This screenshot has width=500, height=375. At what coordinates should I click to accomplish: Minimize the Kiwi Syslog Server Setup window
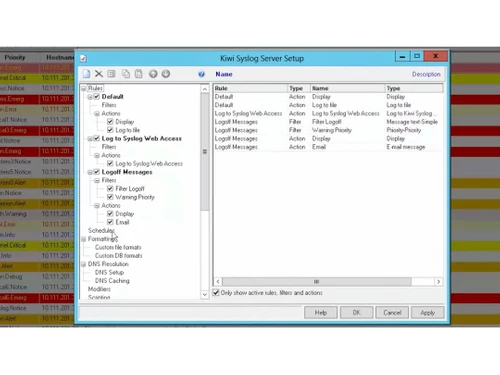coord(402,56)
